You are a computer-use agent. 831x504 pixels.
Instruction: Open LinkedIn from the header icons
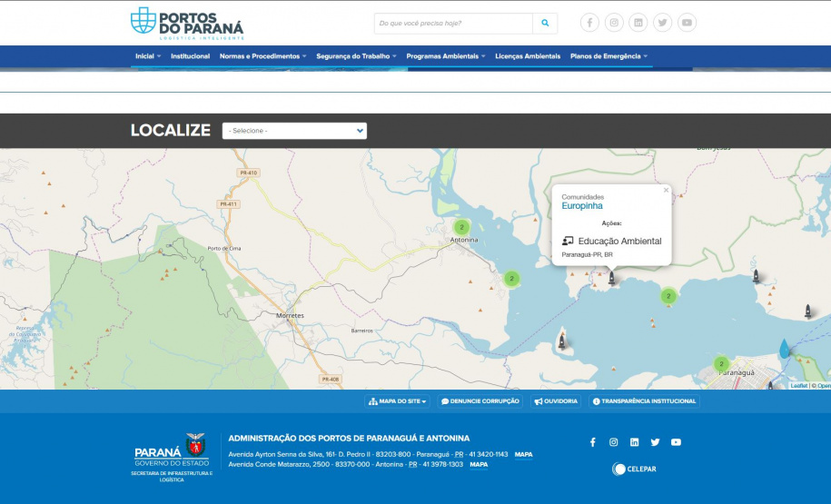[x=638, y=23]
